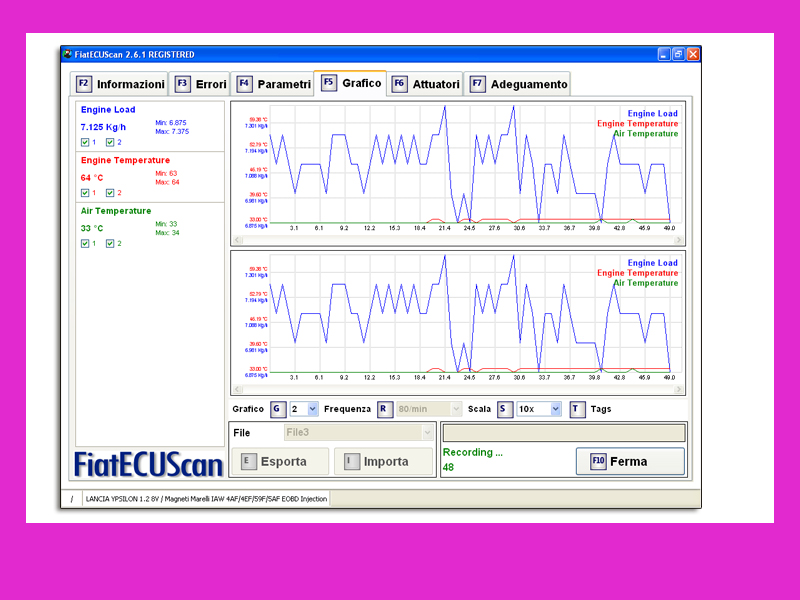The image size is (800, 600).
Task: Click the F7 key icon beside Adeguamento
Action: 477,84
